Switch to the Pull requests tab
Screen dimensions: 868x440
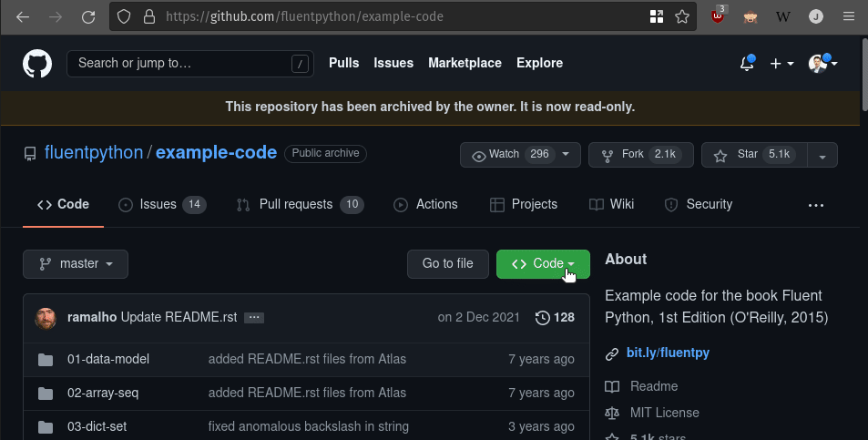[300, 204]
